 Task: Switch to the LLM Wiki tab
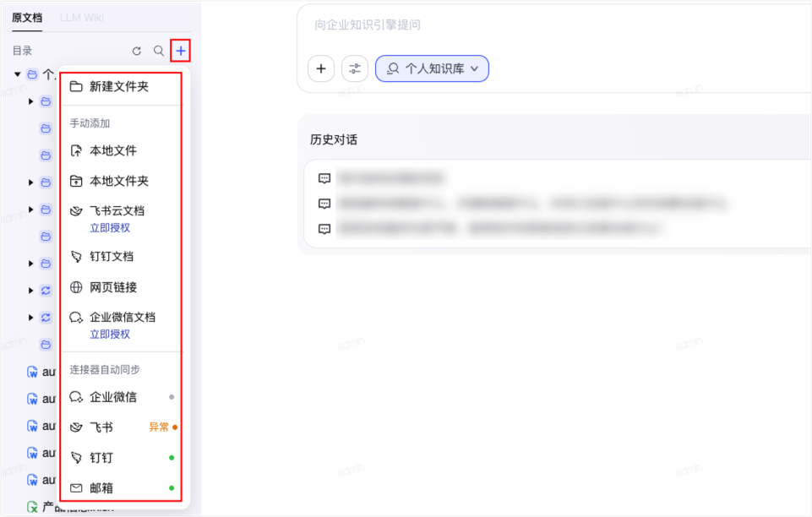tap(82, 18)
